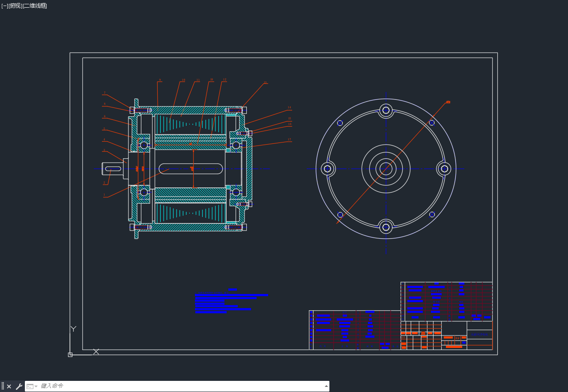568x392 pixels.
Task: Select part number label 7 in the drawing
Action: click(x=104, y=93)
